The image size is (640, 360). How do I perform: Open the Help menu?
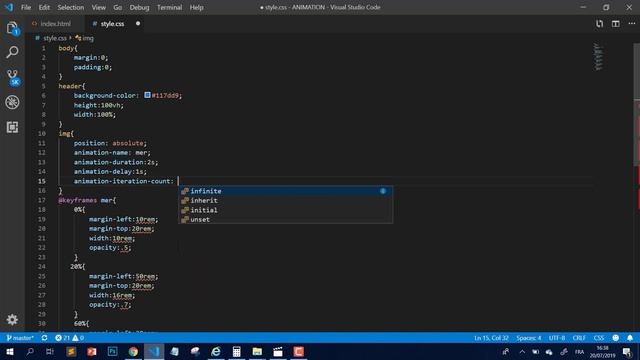[196, 7]
